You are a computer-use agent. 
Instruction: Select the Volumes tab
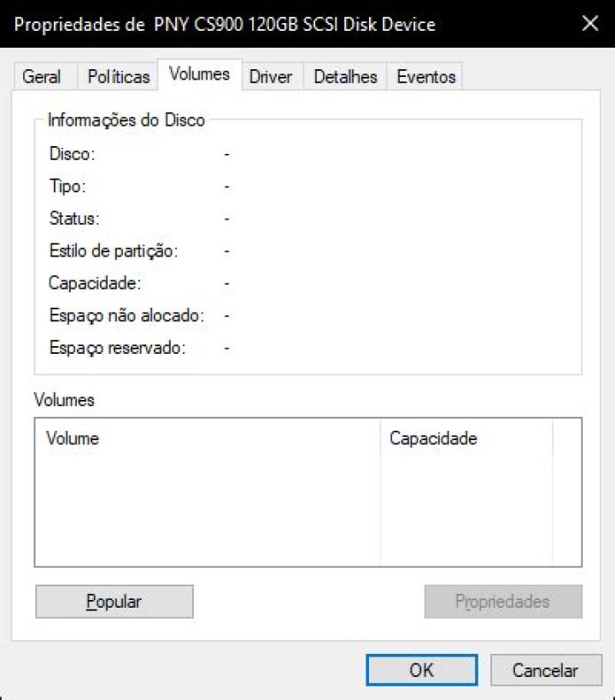(200, 74)
